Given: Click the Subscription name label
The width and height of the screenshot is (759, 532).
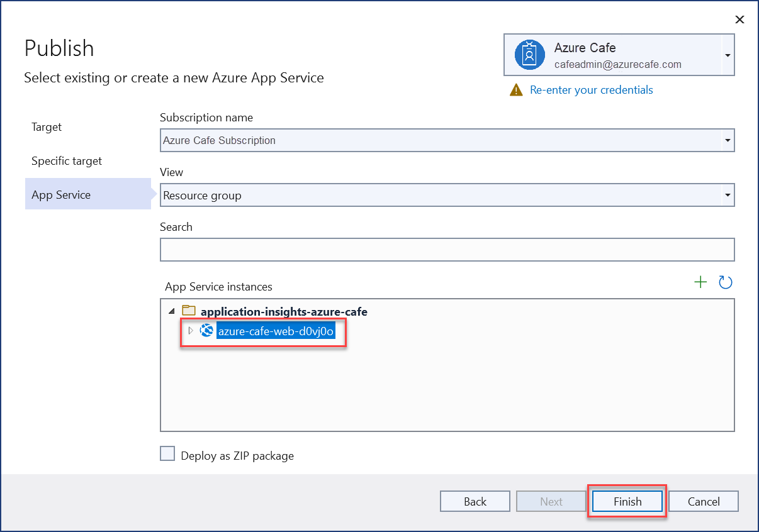Looking at the screenshot, I should [x=206, y=118].
